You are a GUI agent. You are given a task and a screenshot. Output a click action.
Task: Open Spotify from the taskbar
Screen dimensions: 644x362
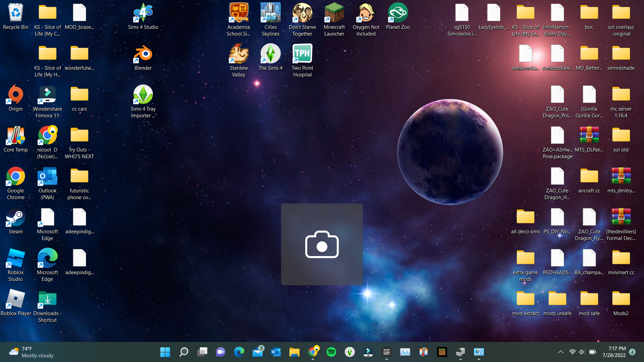[x=331, y=352]
